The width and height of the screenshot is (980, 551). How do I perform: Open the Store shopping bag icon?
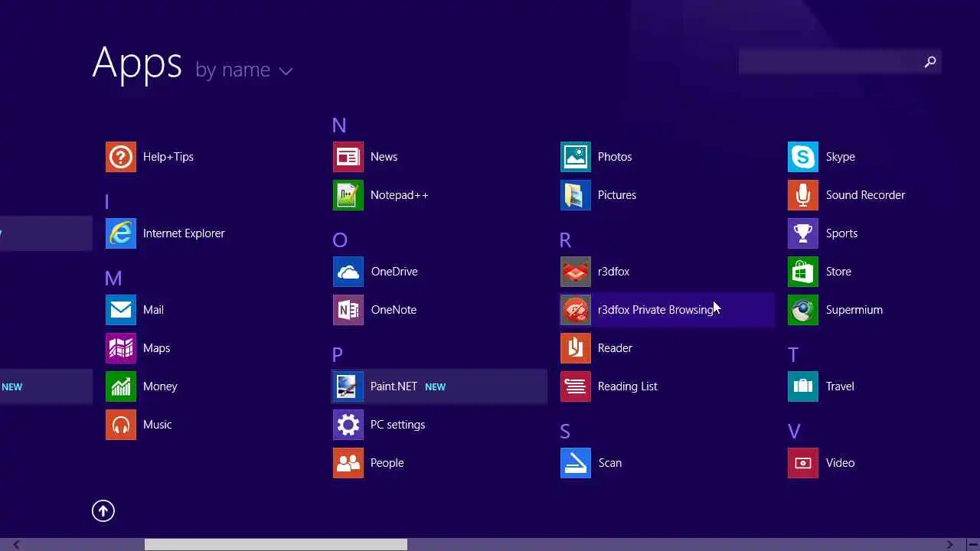[803, 272]
